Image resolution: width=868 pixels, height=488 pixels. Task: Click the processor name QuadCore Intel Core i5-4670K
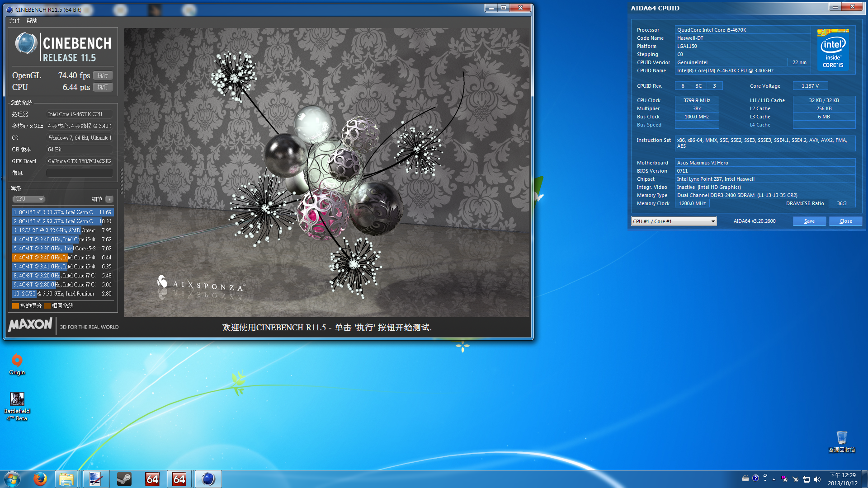tap(743, 30)
